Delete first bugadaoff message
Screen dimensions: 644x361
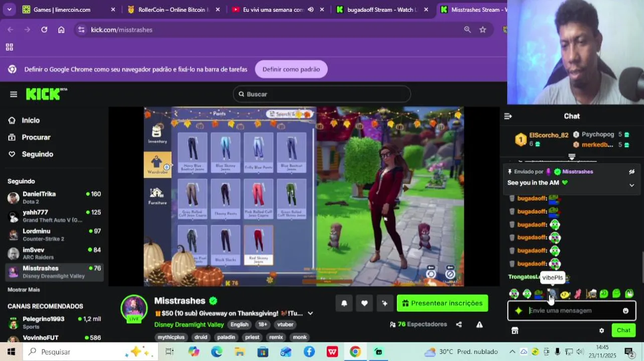click(512, 199)
